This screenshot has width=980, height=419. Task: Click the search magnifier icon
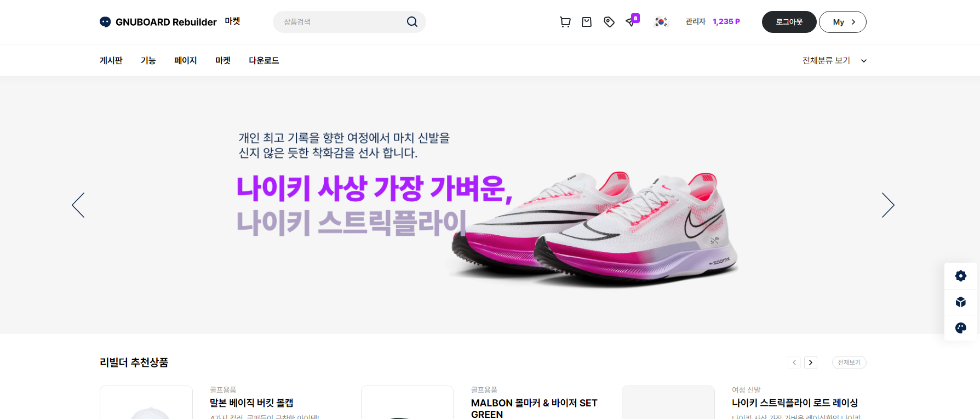(x=412, y=22)
